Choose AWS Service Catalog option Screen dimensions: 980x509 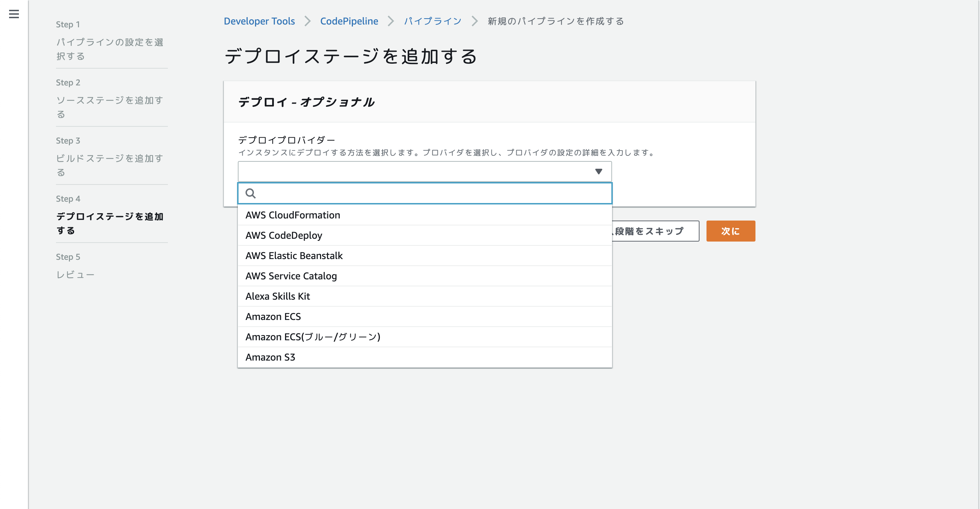[x=425, y=276]
